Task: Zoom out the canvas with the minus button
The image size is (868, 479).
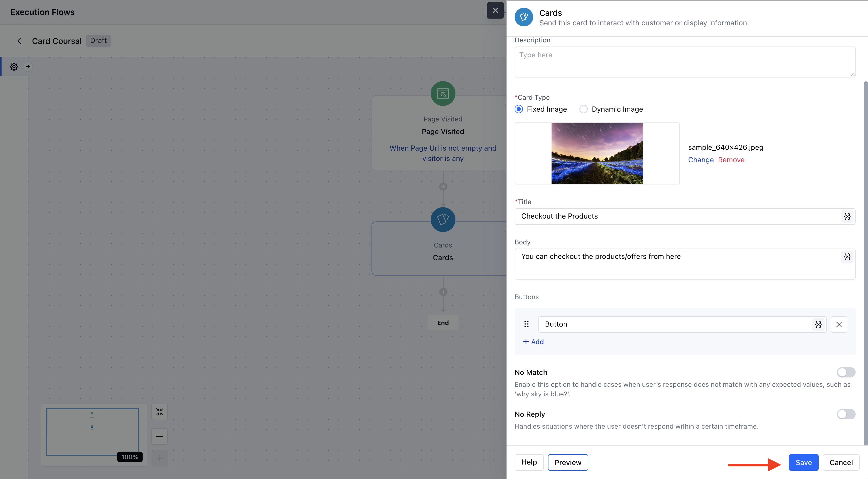Action: coord(159,436)
